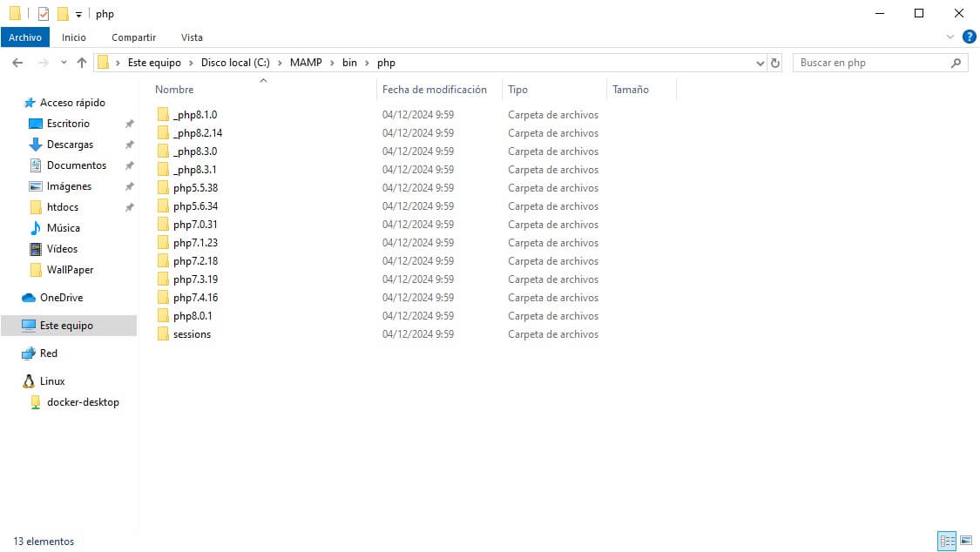Click the search magnifier icon
The height and width of the screenshot is (552, 980).
956,63
